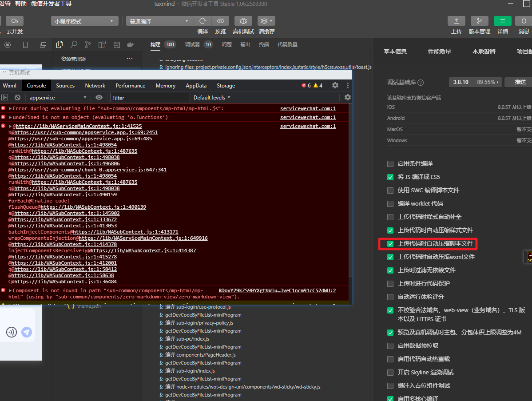The image size is (532, 401).
Task: Expand the 'Error during evaluating file' message
Action: click(11, 108)
